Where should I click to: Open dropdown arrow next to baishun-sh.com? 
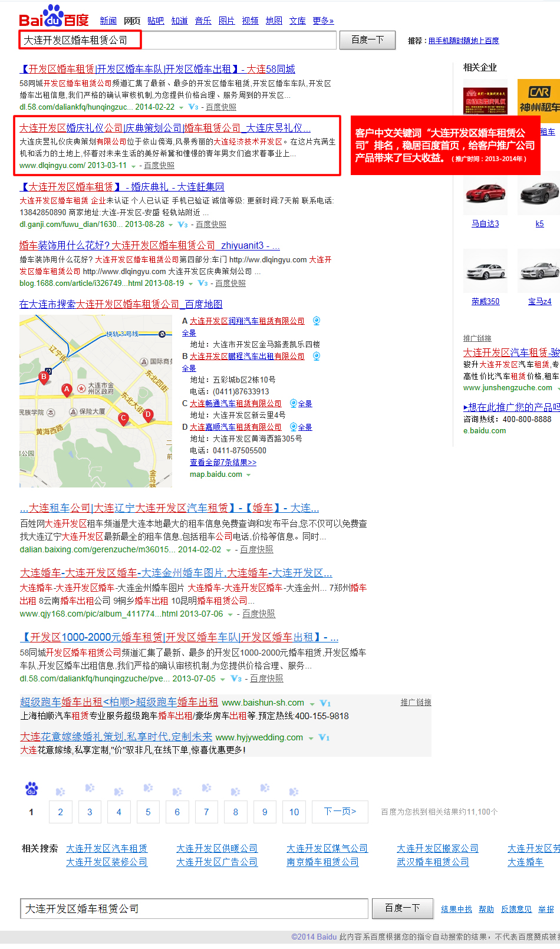[312, 704]
